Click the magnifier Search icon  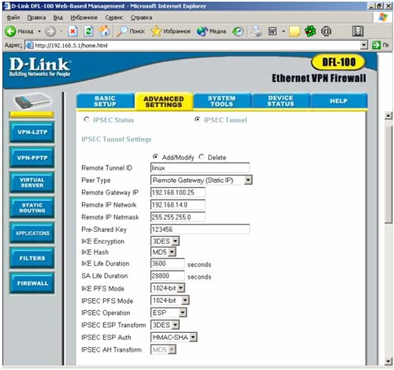click(122, 31)
